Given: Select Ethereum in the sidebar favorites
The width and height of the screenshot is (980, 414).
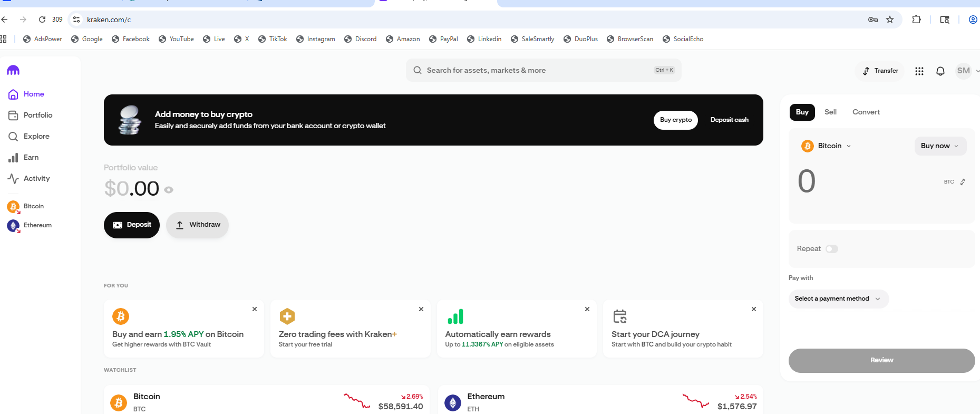Looking at the screenshot, I should point(30,225).
